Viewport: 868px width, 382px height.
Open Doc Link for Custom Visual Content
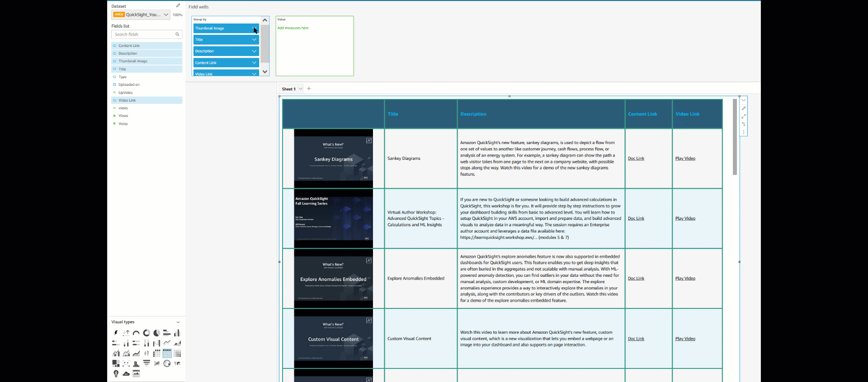[636, 339]
